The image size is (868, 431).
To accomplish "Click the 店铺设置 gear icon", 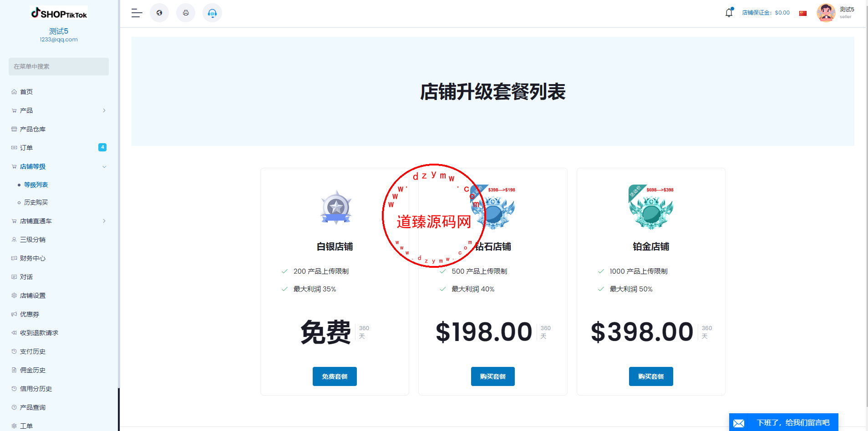I will pos(14,296).
